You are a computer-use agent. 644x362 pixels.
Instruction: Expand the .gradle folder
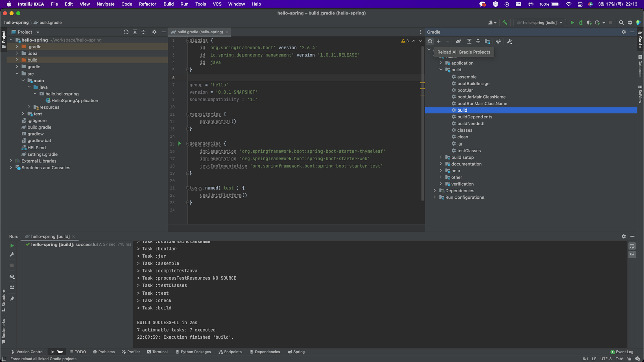17,47
